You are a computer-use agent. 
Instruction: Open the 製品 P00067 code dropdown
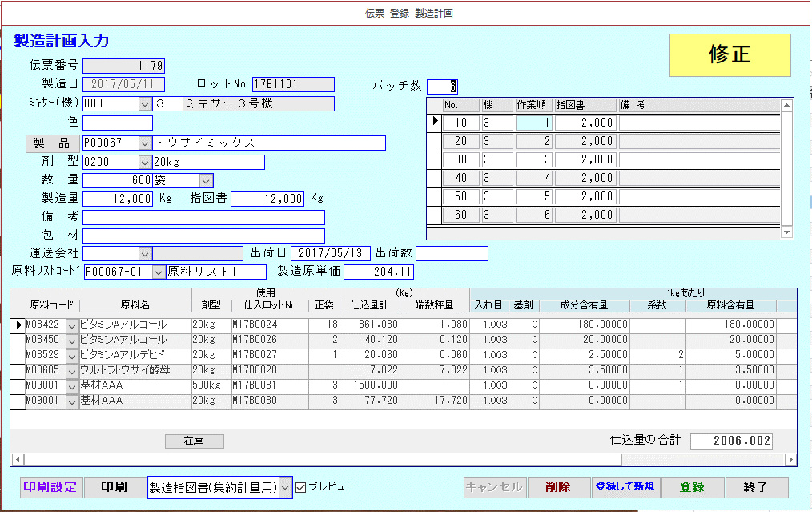tap(145, 143)
